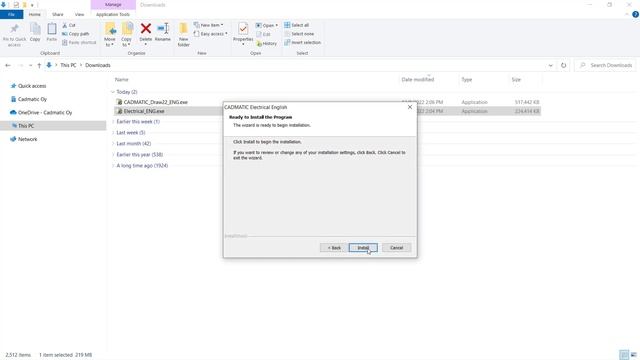Open the Move to menu
The height and width of the screenshot is (360, 640).
pos(110,35)
